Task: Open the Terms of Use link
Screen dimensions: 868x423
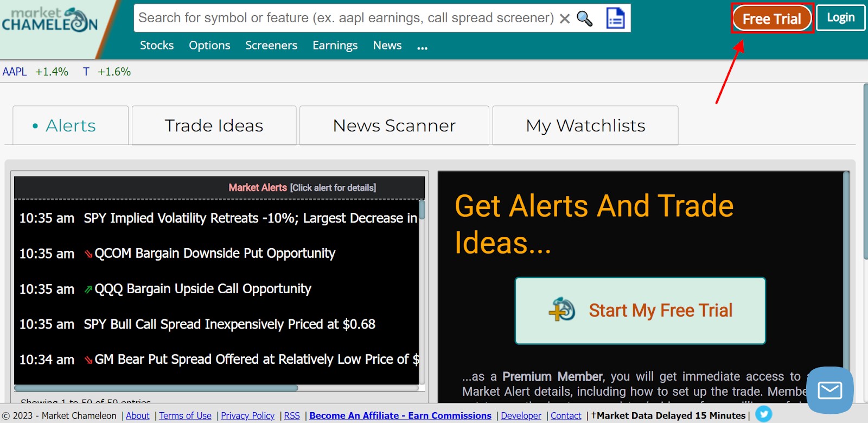Action: [x=185, y=415]
